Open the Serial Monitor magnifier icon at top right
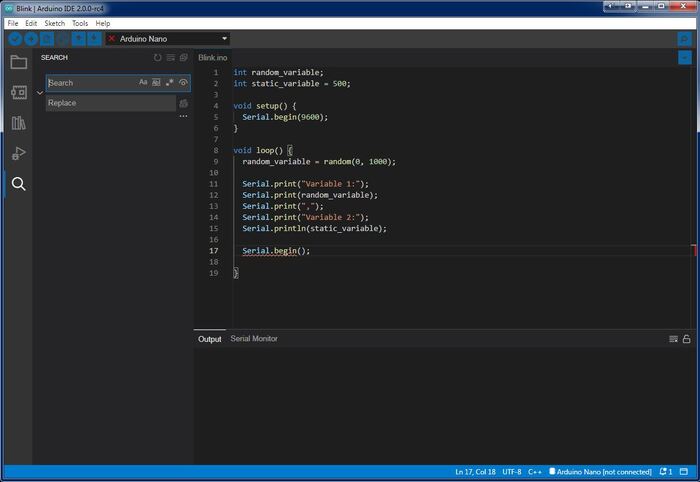 [x=684, y=39]
